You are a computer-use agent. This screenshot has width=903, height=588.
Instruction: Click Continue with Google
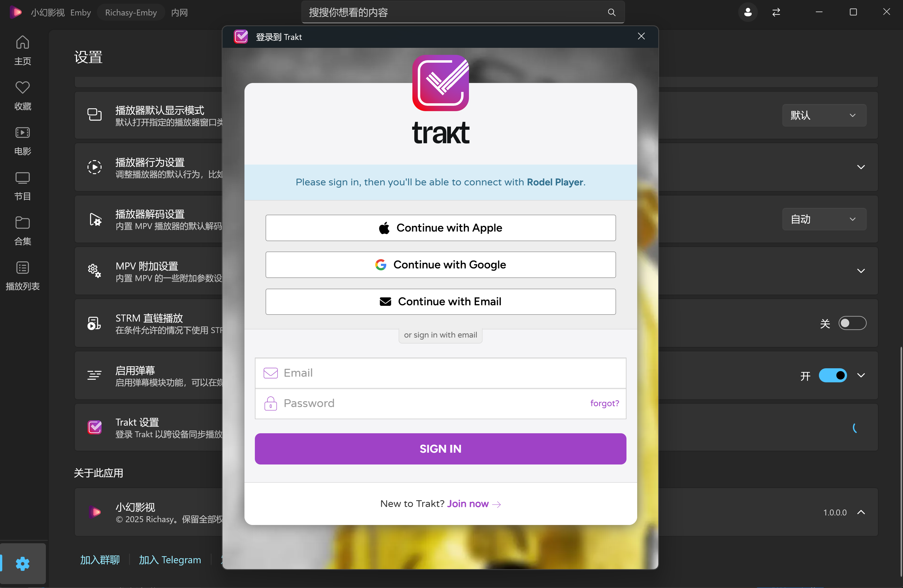pyautogui.click(x=441, y=264)
